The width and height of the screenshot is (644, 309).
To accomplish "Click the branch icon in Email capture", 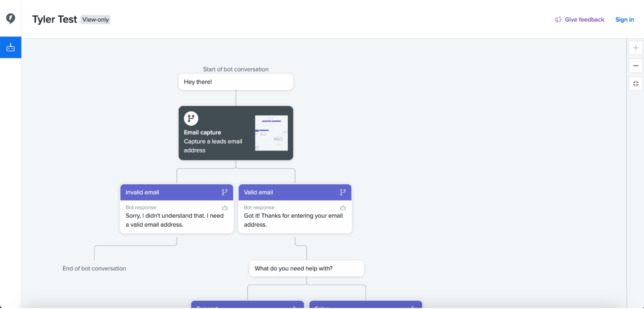I will point(191,118).
